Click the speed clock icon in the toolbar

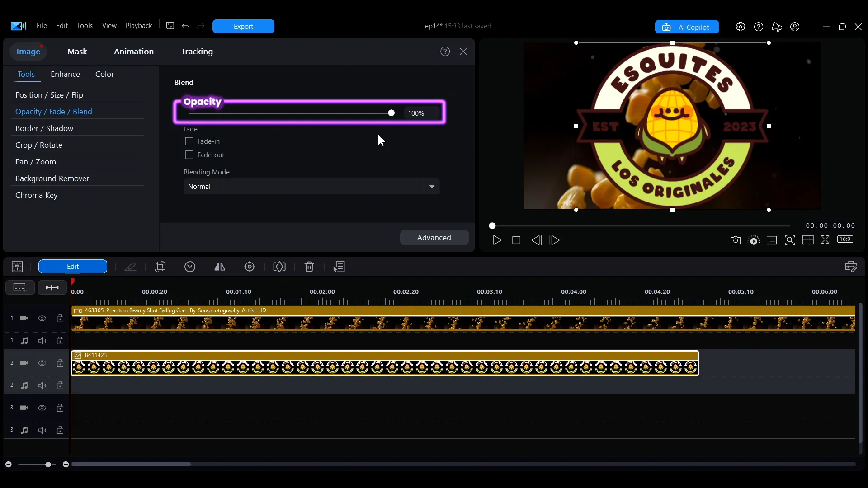(190, 267)
